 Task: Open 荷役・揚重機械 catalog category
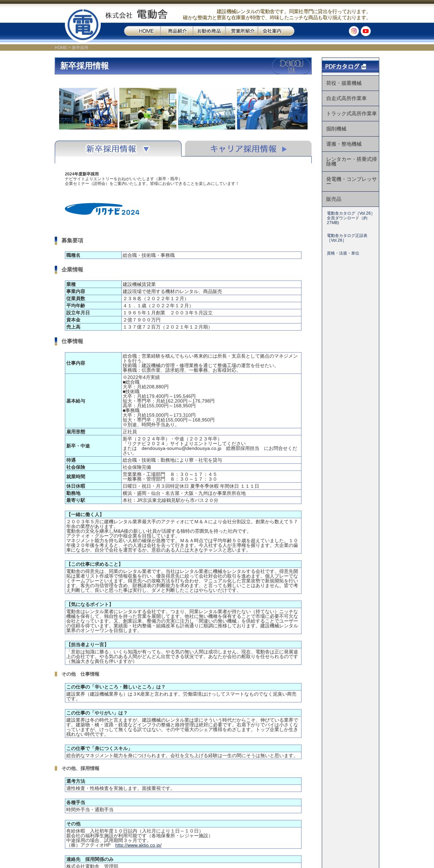[350, 83]
